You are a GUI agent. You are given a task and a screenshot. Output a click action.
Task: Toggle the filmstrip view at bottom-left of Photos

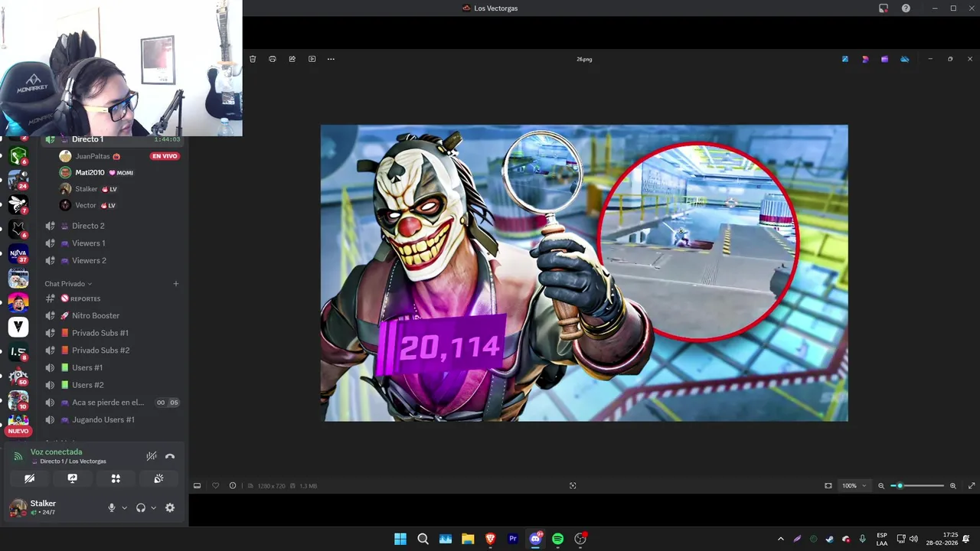coord(197,486)
